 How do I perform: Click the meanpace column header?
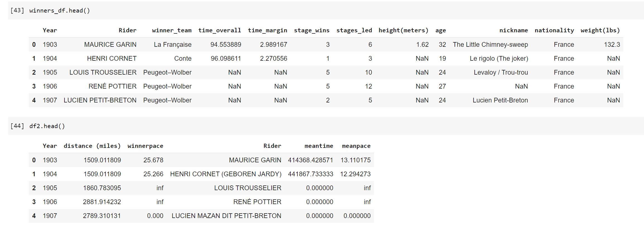(x=356, y=146)
